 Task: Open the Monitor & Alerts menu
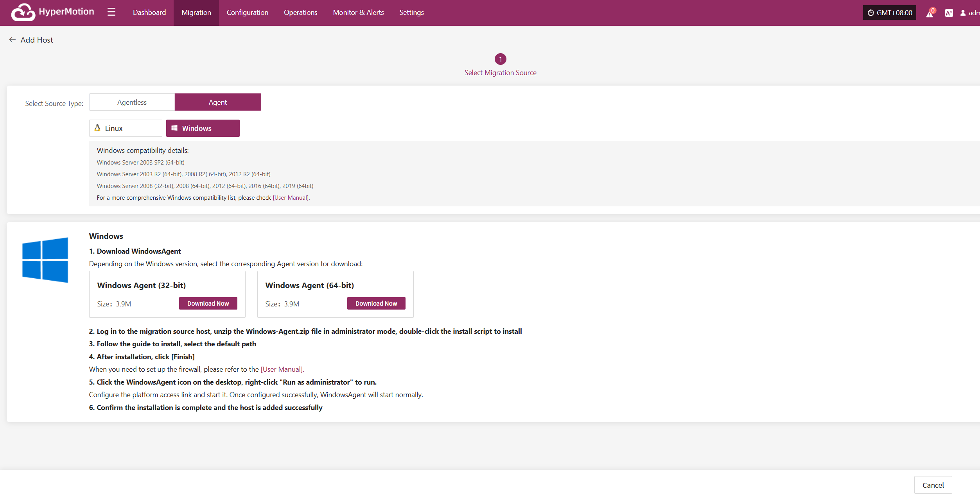[x=359, y=13]
